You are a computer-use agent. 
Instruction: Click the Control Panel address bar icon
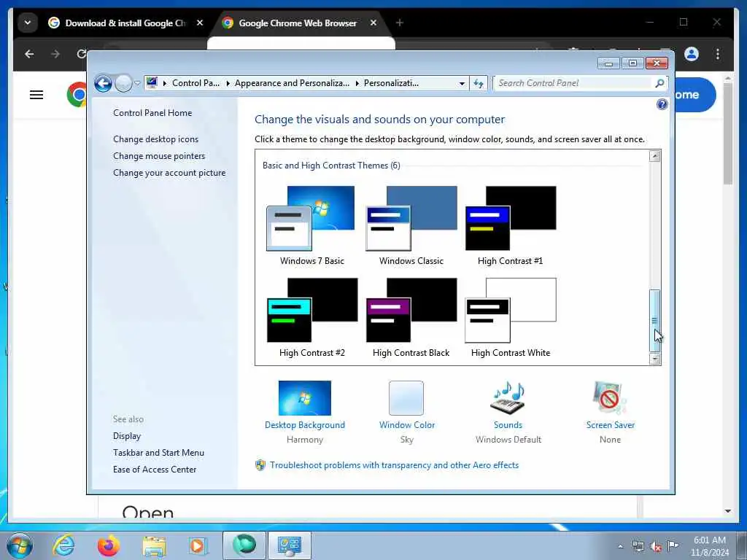coord(152,83)
